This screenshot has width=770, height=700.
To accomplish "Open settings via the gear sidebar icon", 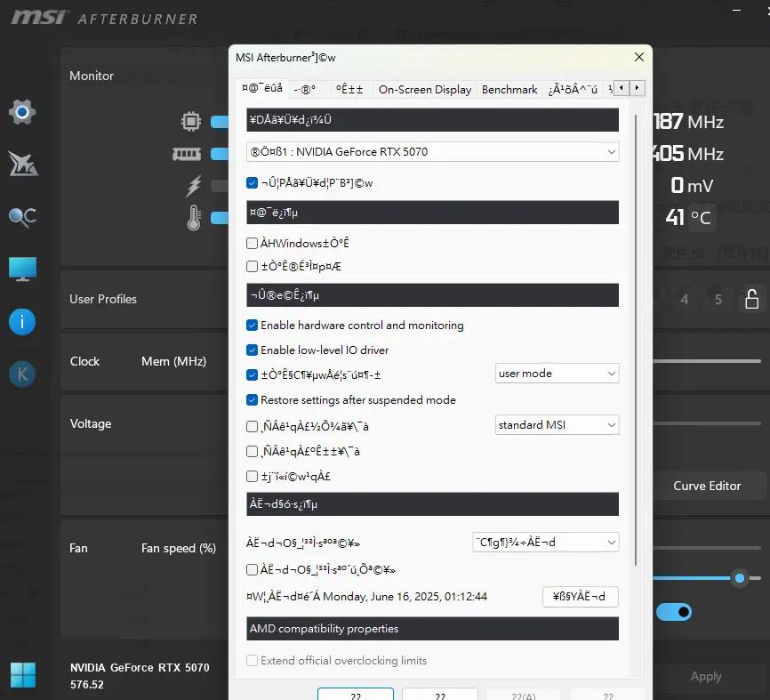I will pos(22,112).
